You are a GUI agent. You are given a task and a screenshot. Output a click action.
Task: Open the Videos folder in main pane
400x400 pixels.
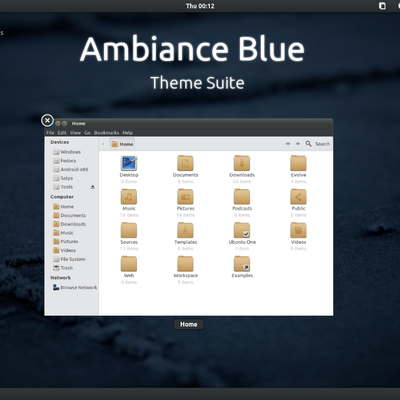coord(298,230)
